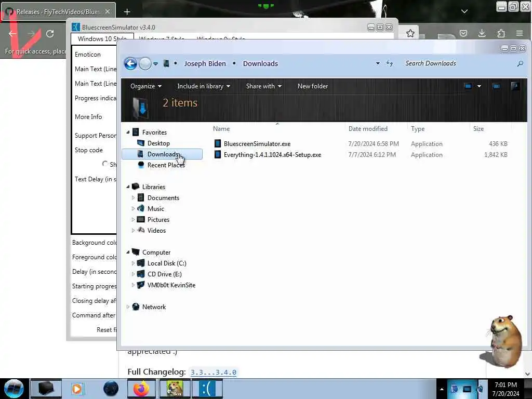532x399 pixels.
Task: Select CD Drive (E:)
Action: point(164,274)
